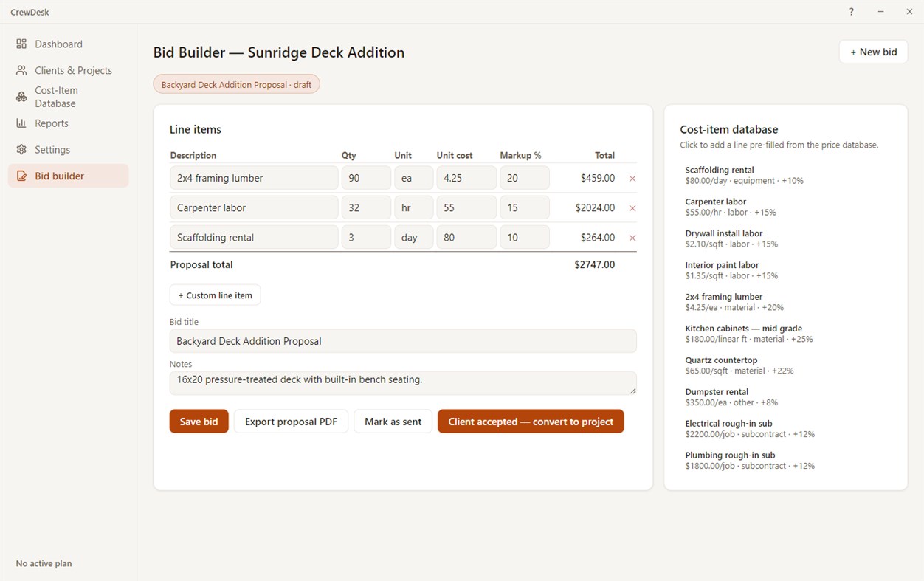Click the help question mark icon

[852, 12]
